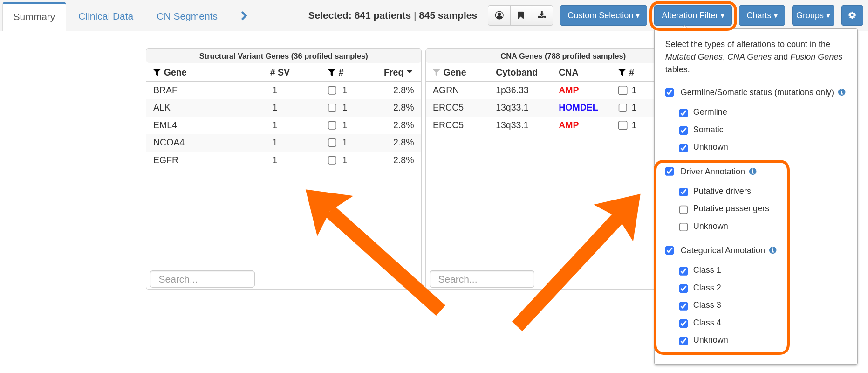Uncheck Unknown under Categorical Annotation
Viewport: 868px width, 373px height.
(683, 341)
